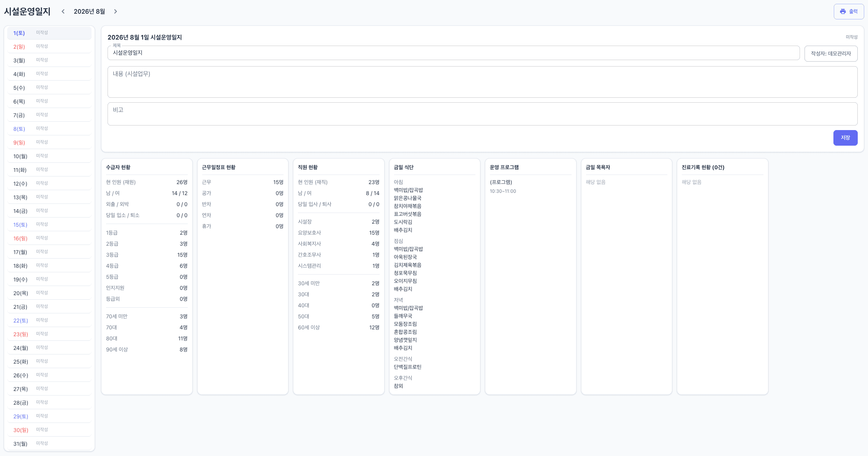The width and height of the screenshot is (868, 456).
Task: Select date 1(토) in the day list
Action: 49,33
